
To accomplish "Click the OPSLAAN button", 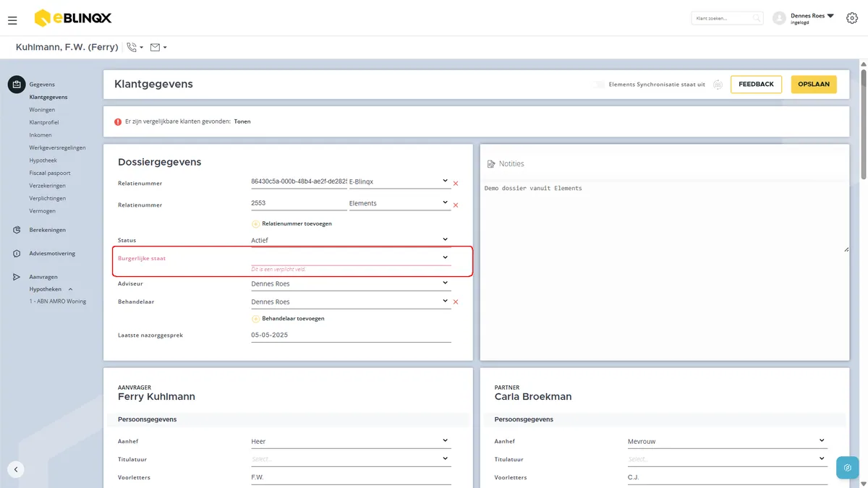I will (x=814, y=85).
